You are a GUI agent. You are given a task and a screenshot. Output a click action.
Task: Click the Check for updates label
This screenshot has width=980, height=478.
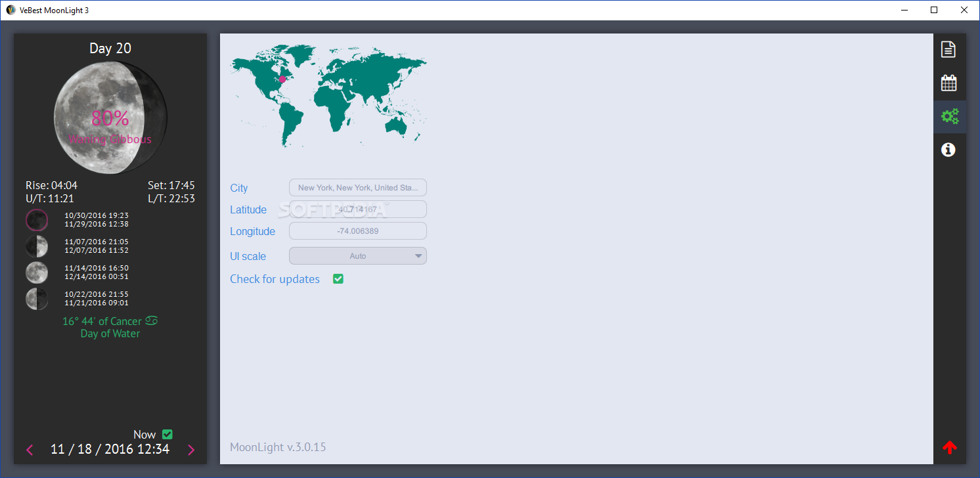click(x=275, y=279)
